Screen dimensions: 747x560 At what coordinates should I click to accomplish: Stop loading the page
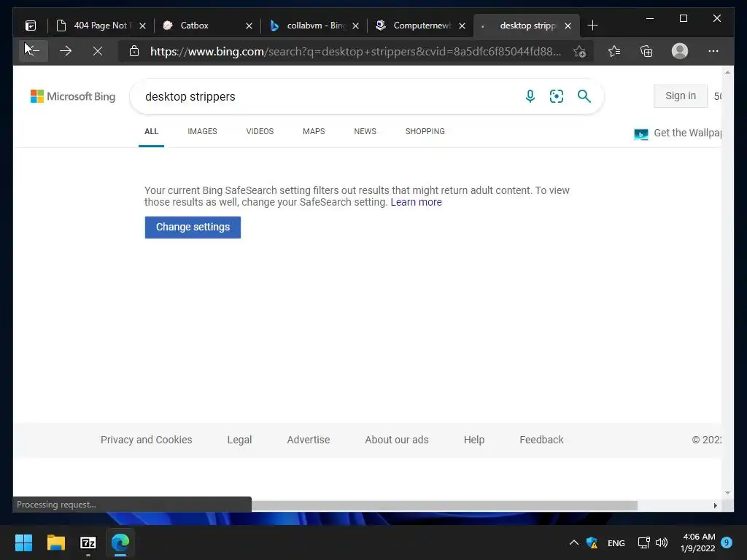pyautogui.click(x=98, y=51)
